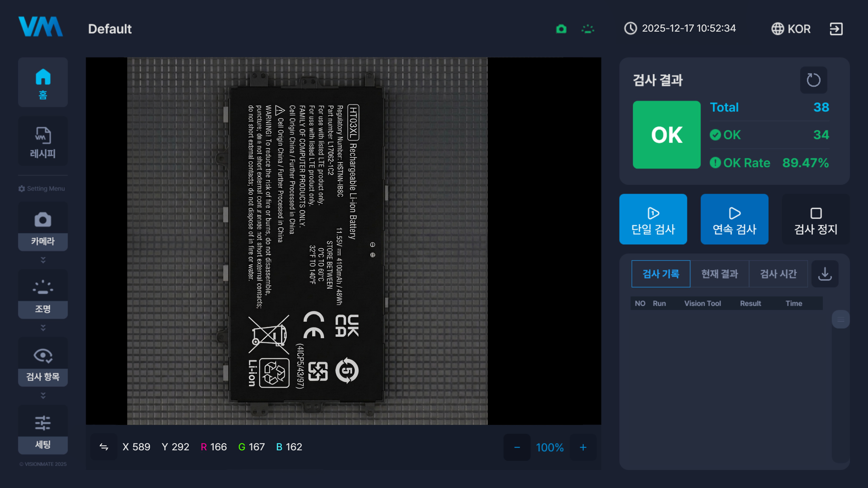Switch to the 검사 기록 tab

661,274
